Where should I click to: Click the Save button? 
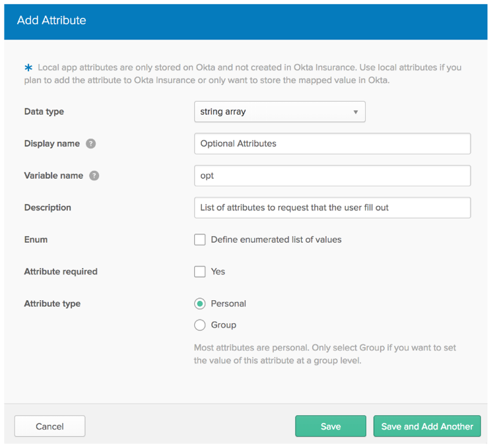330,426
